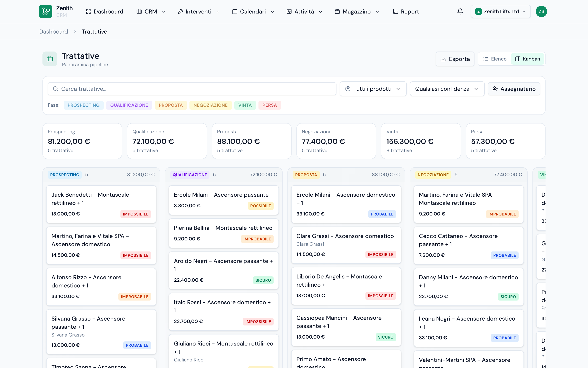Click the Trattative briefcase header icon
The height and width of the screenshot is (368, 588).
(x=50, y=59)
